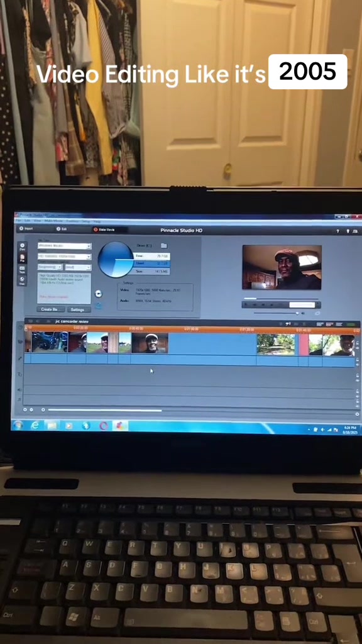Expand the file type dropdown
Image resolution: width=362 pixels, height=644 pixels.
65,246
